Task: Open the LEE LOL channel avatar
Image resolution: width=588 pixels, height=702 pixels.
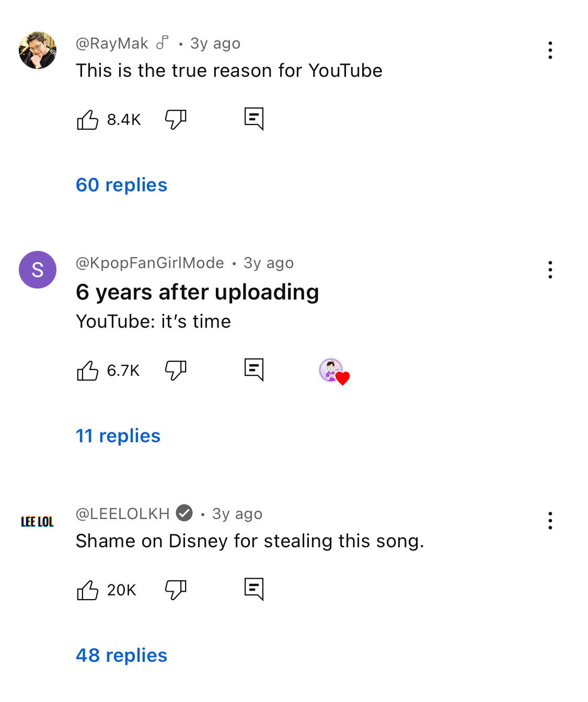Action: click(x=38, y=522)
